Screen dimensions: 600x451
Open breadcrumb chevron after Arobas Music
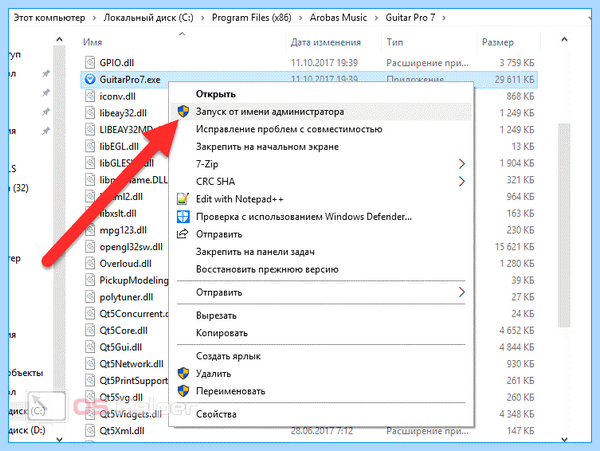point(377,18)
